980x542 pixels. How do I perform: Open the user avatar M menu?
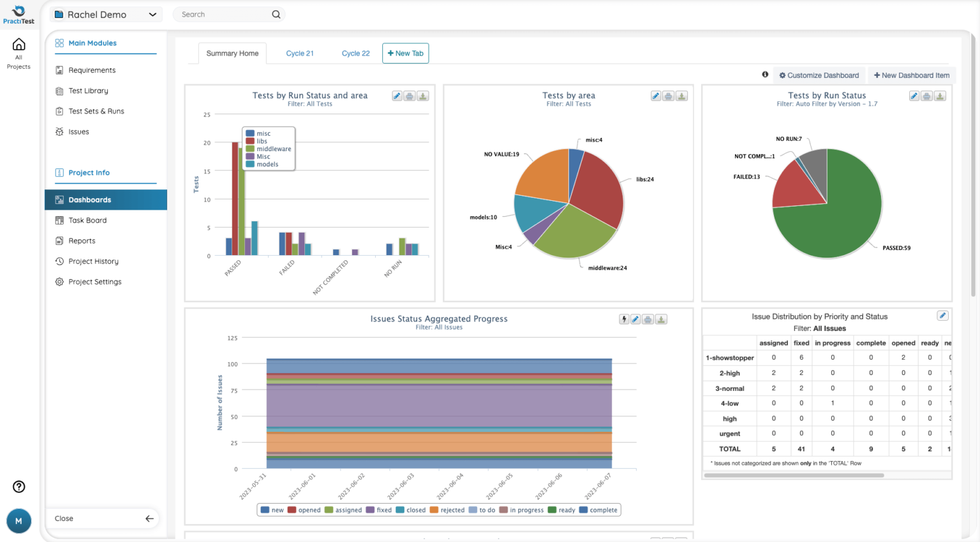click(x=19, y=521)
